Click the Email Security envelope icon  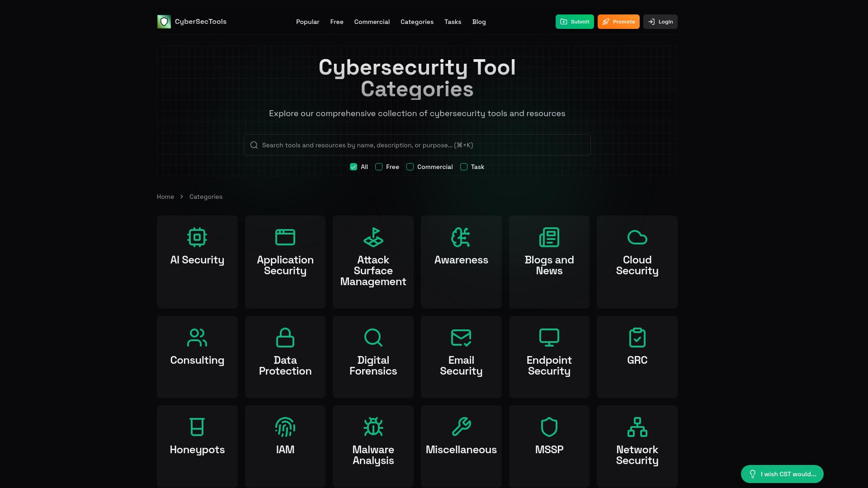(461, 338)
